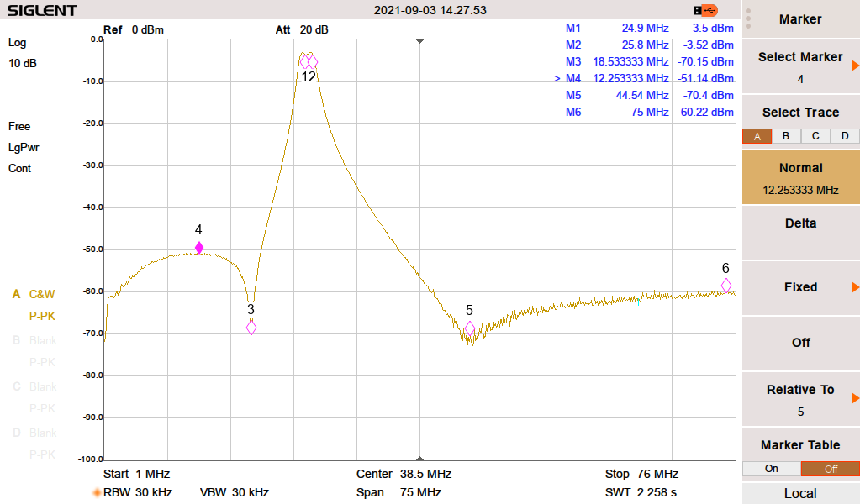Click trace D Blank status
Viewport: 860px width, 504px height.
click(43, 433)
